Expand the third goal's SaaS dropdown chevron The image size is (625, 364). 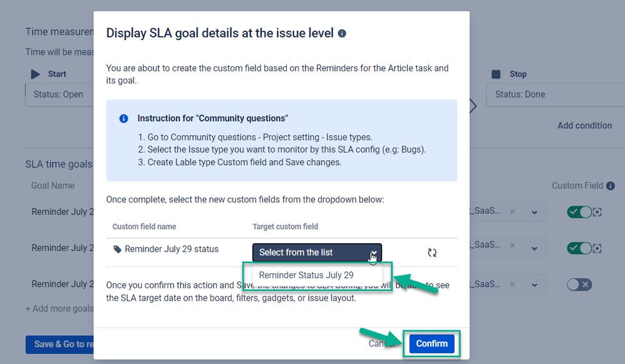point(535,285)
